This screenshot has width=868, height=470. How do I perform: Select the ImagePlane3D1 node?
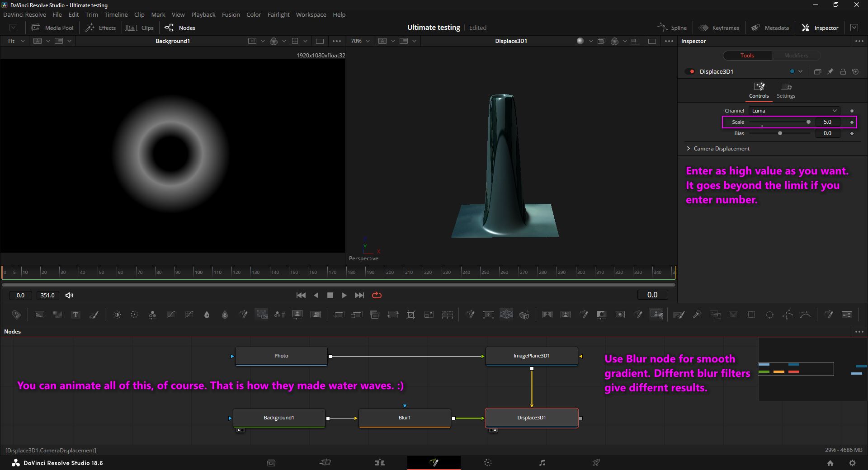pyautogui.click(x=532, y=356)
